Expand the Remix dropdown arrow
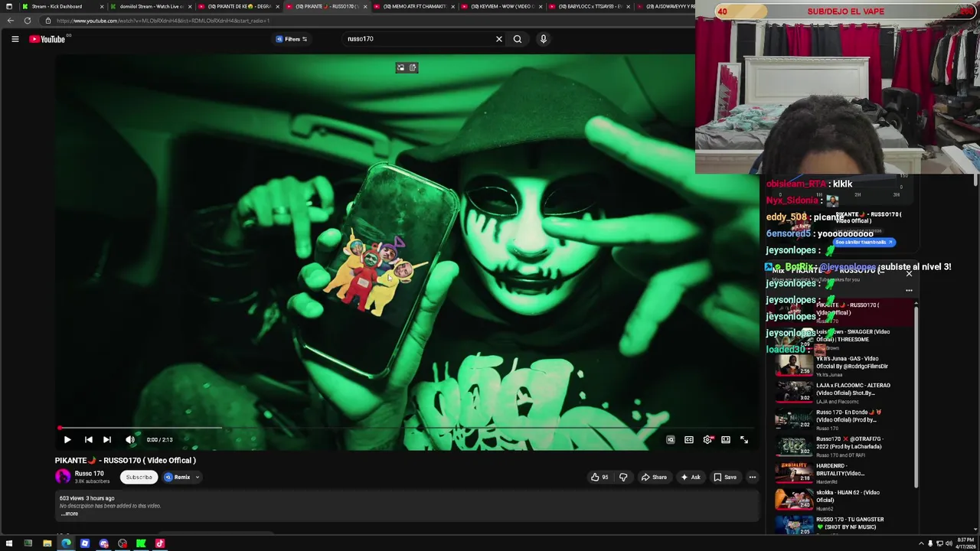The width and height of the screenshot is (980, 551). coord(197,478)
